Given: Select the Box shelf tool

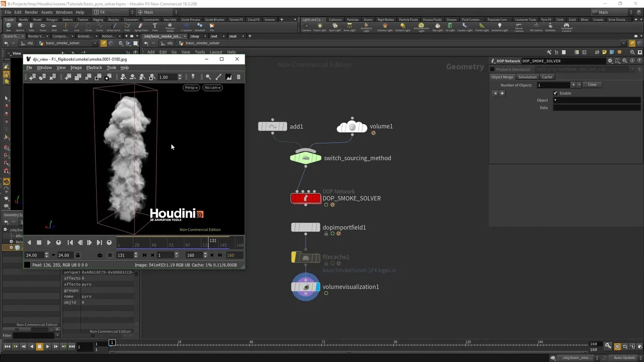Looking at the screenshot, I should 9,27.
